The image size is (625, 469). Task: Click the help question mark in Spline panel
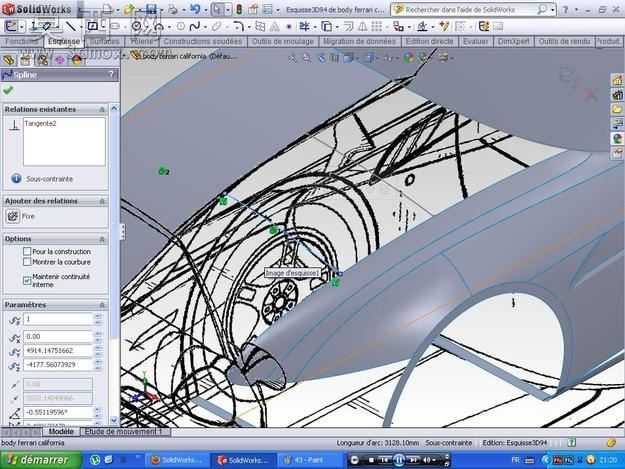(x=112, y=74)
